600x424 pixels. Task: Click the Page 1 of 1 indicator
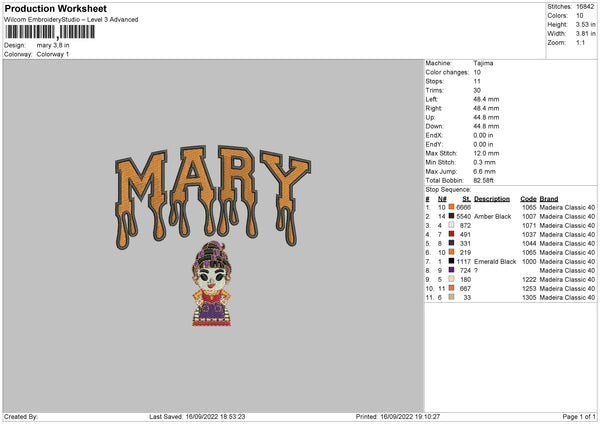579,417
